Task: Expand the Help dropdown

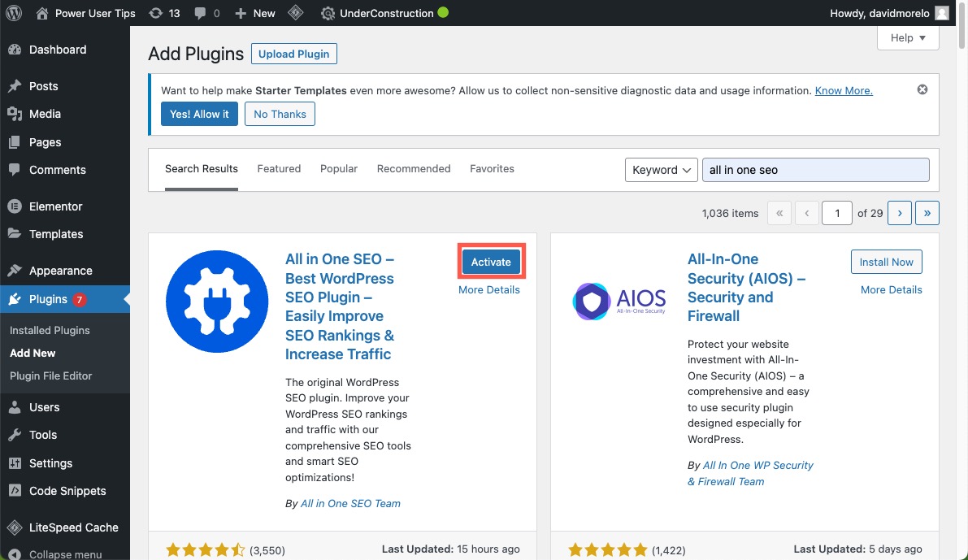Action: [x=907, y=37]
